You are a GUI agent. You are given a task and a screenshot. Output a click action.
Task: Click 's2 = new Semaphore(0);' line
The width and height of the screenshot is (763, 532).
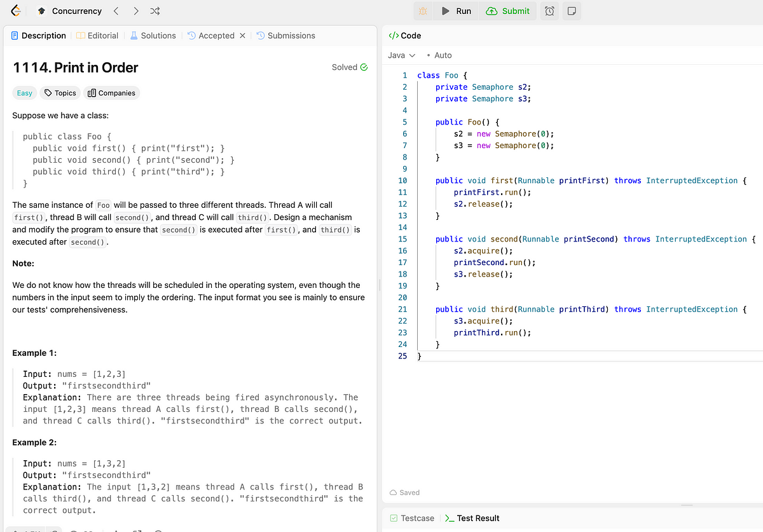504,133
